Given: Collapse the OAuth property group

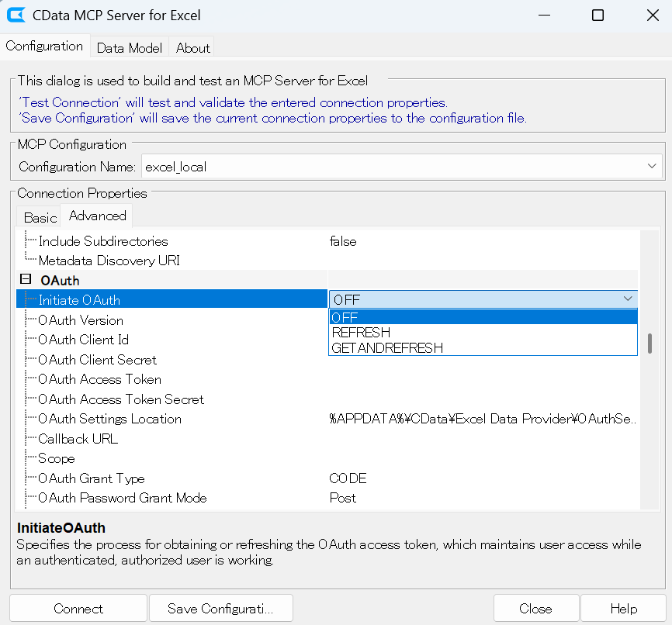Looking at the screenshot, I should (x=26, y=279).
